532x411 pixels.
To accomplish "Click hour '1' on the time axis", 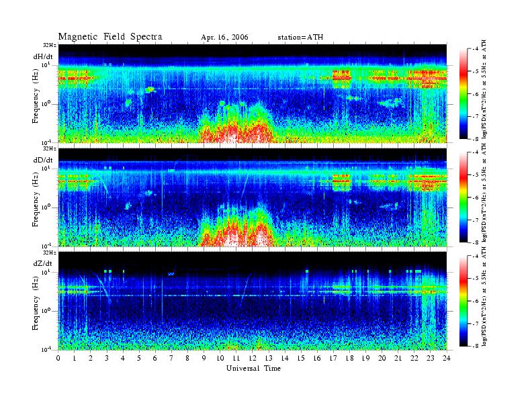I will tap(75, 359).
